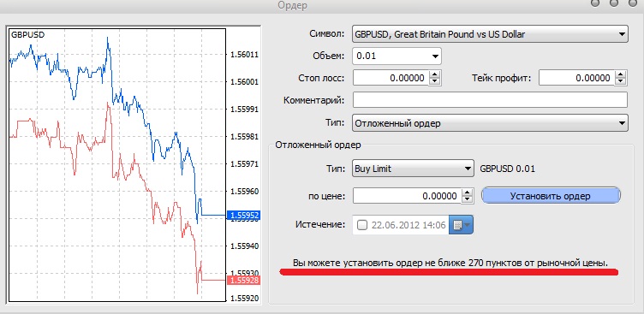Click the blue 1.55952 price label
644x314 pixels.
click(245, 216)
